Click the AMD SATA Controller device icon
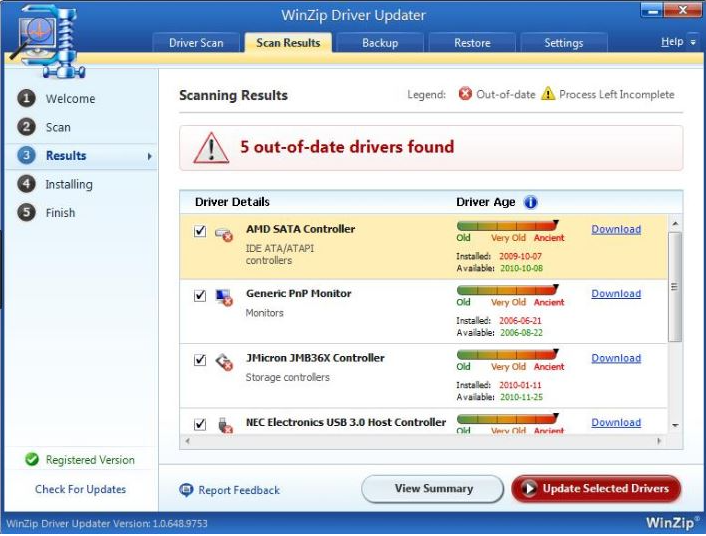The width and height of the screenshot is (706, 536). pyautogui.click(x=224, y=234)
